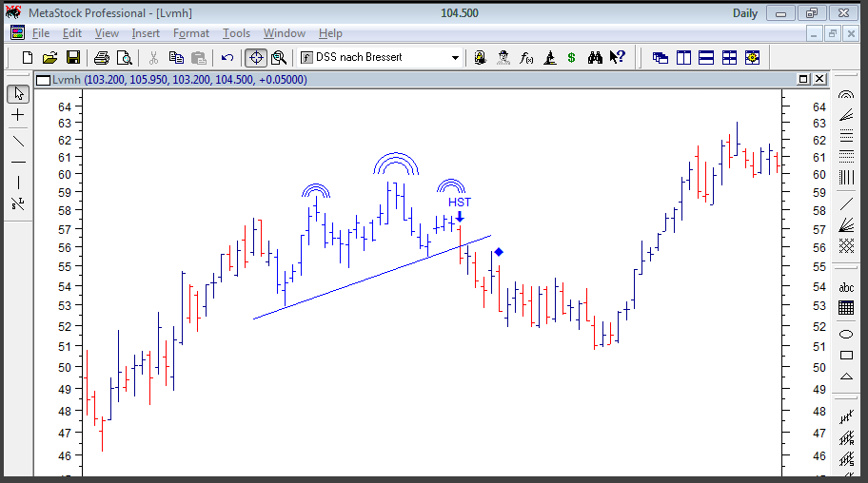Select the Fibonacci time zones tool
The image size is (868, 483).
point(846,178)
